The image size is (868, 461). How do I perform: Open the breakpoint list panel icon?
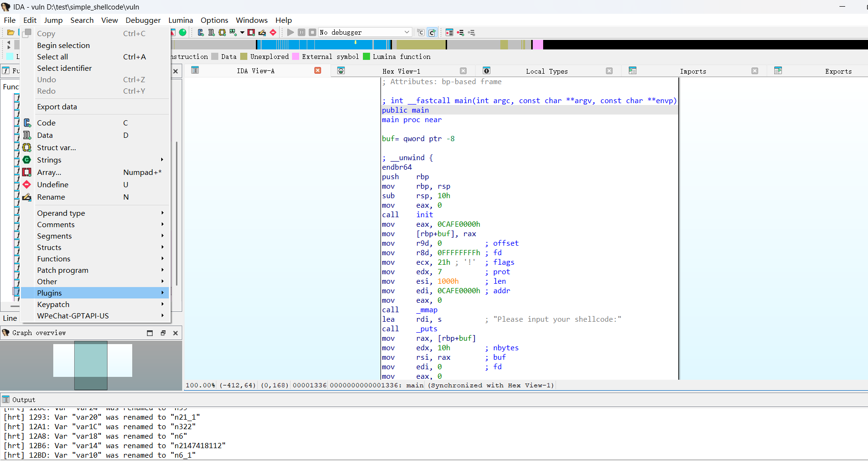click(449, 32)
